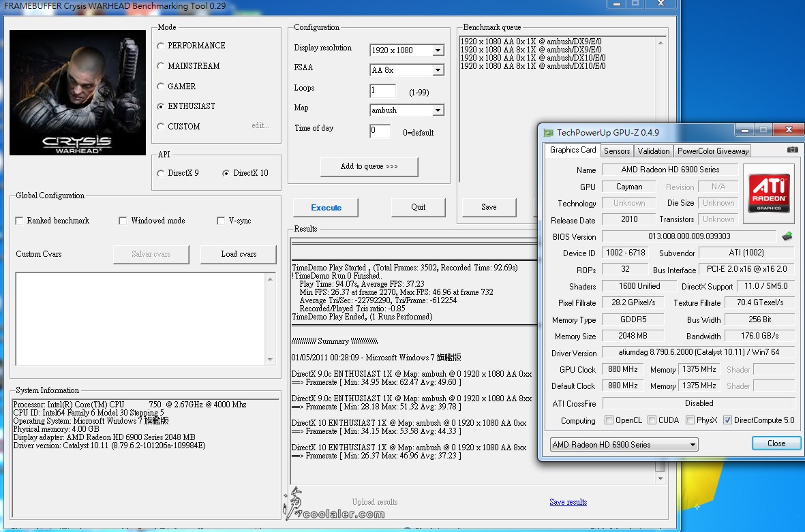
Task: Click the Quit button
Action: 418,207
